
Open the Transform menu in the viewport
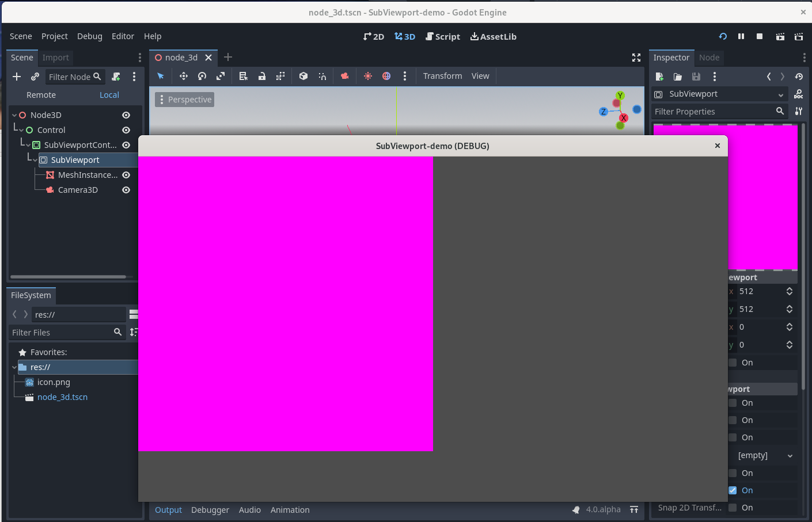442,75
